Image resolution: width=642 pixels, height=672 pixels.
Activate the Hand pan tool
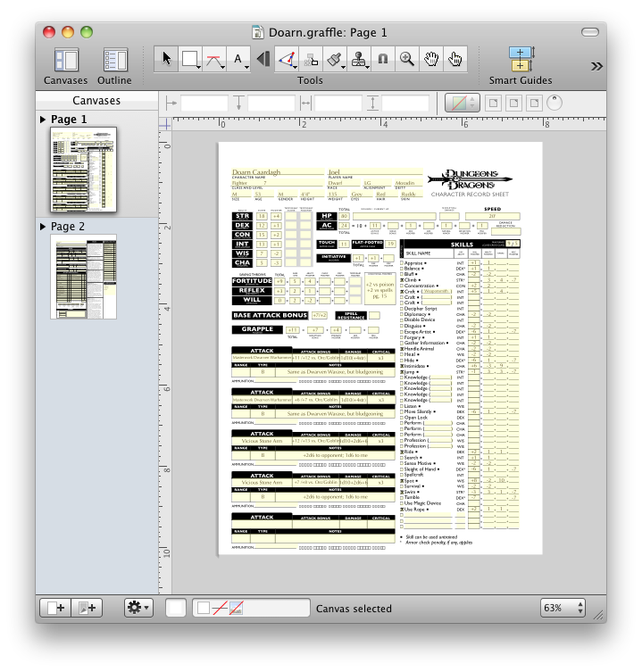click(430, 59)
